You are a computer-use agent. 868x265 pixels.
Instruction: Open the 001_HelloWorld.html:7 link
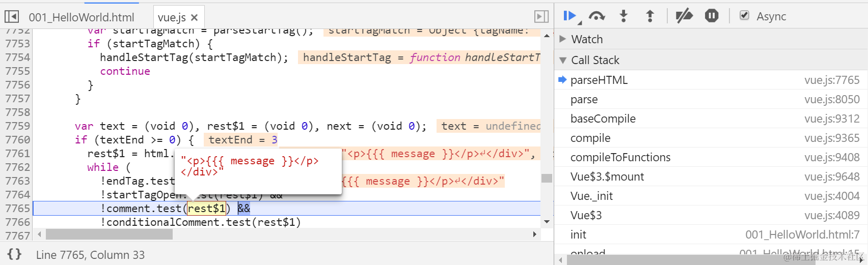(802, 234)
